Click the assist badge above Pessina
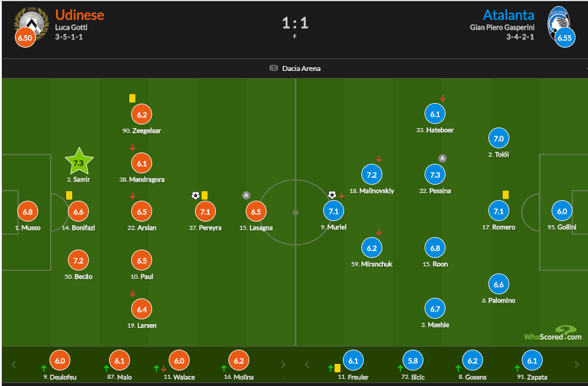Screen dimensions: 588x386 tap(442, 158)
